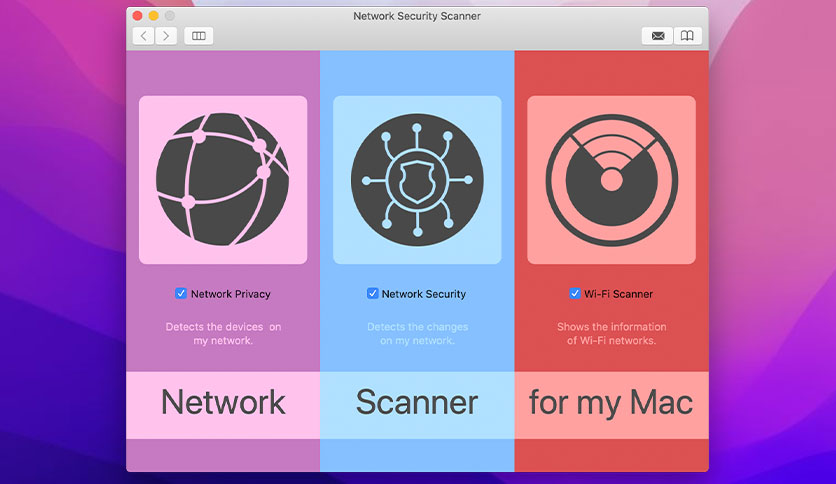Click the shield Network Security icon
The width and height of the screenshot is (836, 484).
tap(417, 180)
